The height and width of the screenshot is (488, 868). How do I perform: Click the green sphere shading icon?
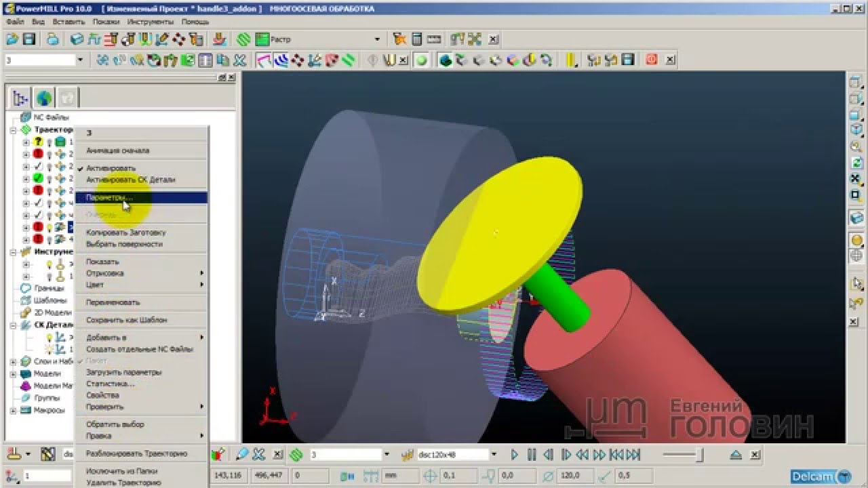[422, 60]
